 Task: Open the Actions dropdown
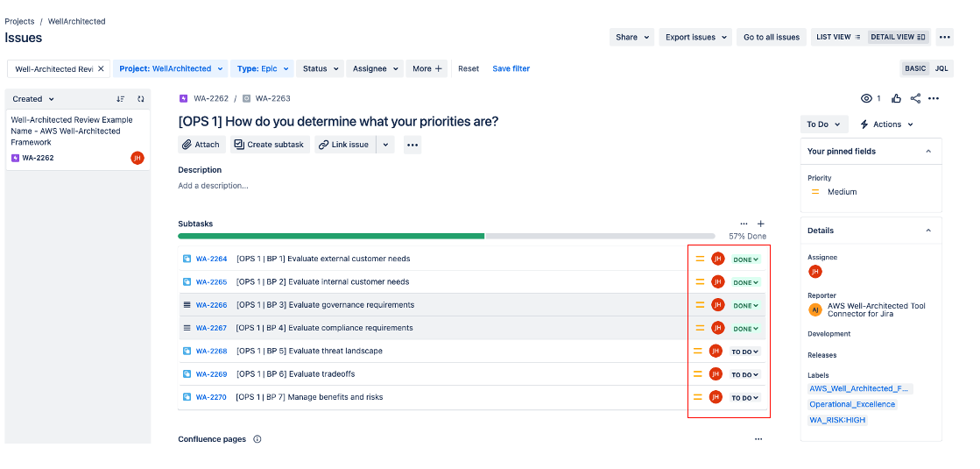coord(887,124)
